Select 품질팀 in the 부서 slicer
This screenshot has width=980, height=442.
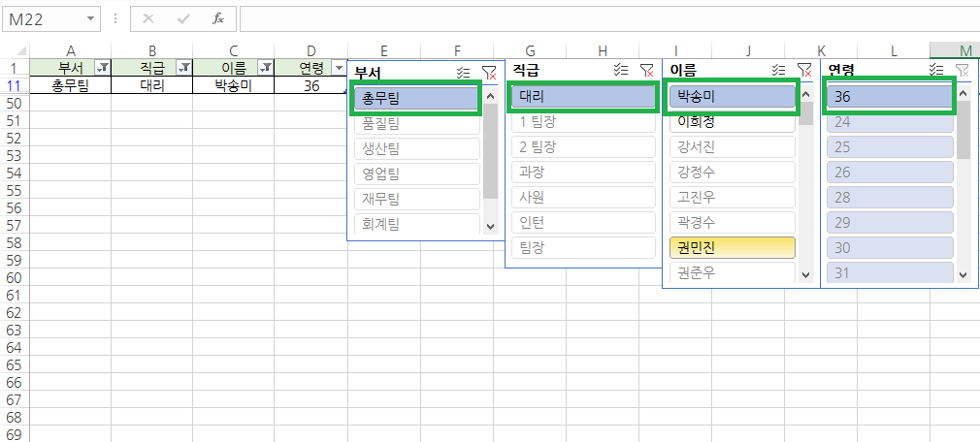click(417, 123)
